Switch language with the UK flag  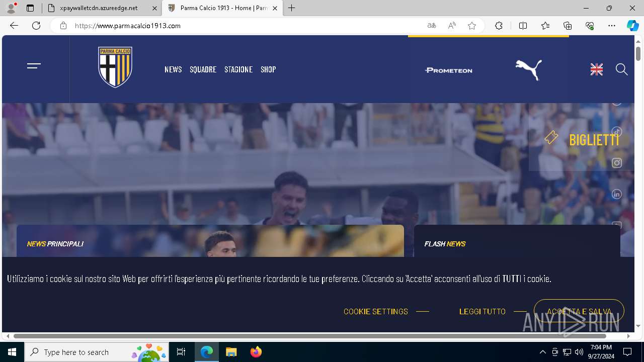pos(597,70)
